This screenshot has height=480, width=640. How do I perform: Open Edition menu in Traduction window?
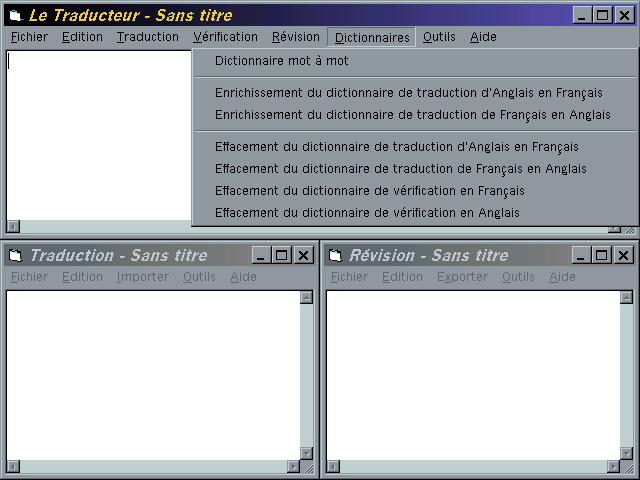pyautogui.click(x=82, y=277)
